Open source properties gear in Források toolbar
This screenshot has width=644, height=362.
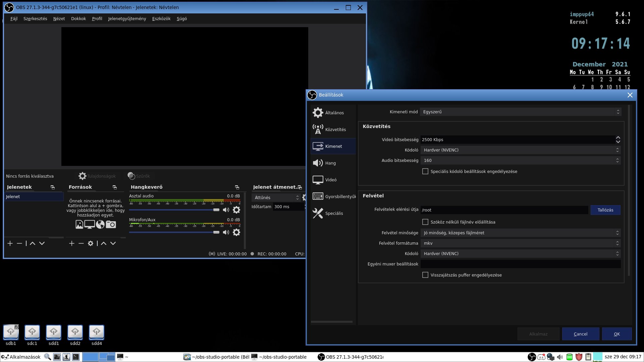pos(91,243)
